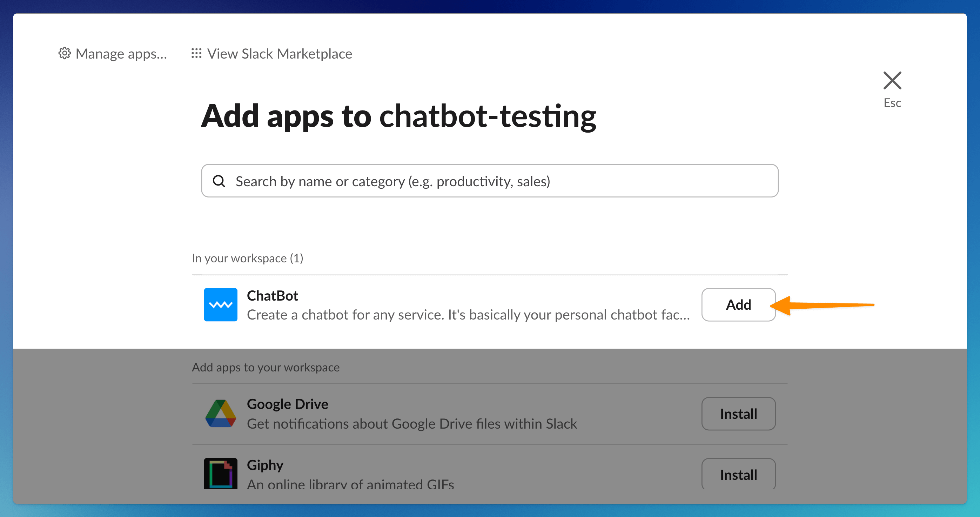Click the Manage apps gear icon
Image resolution: width=980 pixels, height=517 pixels.
64,53
